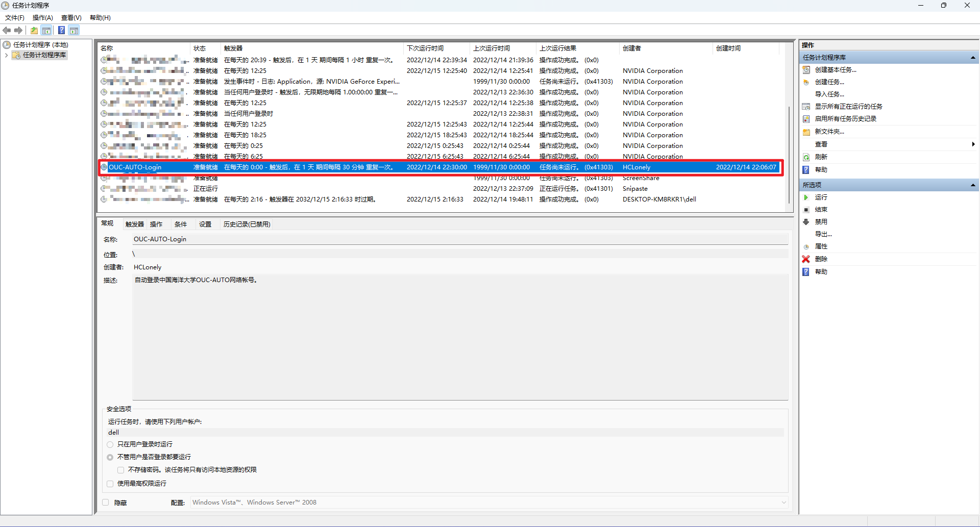The image size is (980, 527).
Task: Click the 导出... link
Action: 823,234
